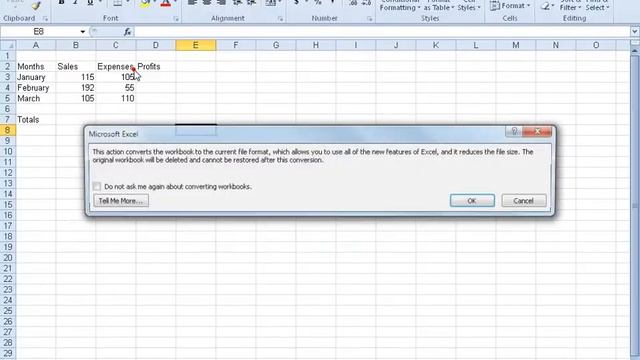Click the Decrease Decimal icon
640x360 pixels.
click(366, 3)
